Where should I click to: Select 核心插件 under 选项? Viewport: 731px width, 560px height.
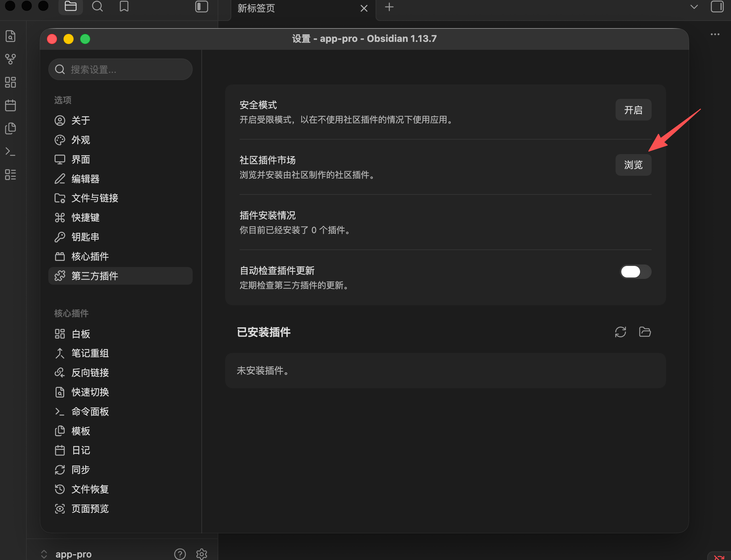click(x=120, y=257)
